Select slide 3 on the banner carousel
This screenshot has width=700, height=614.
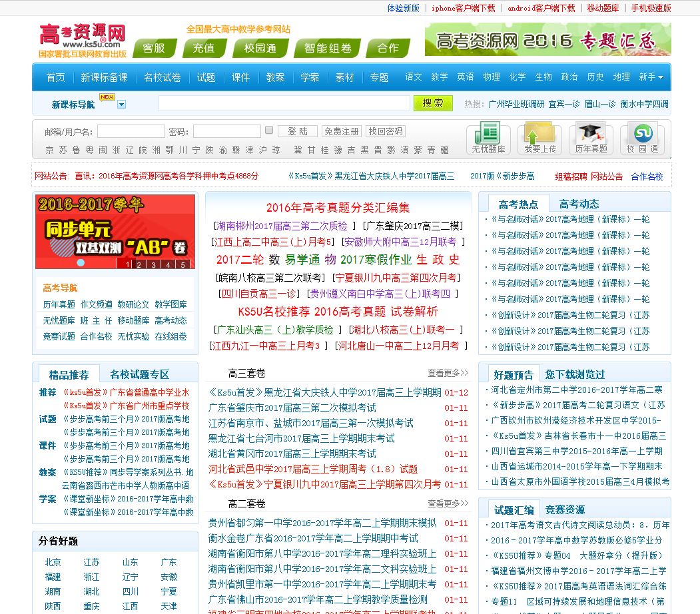(153, 265)
